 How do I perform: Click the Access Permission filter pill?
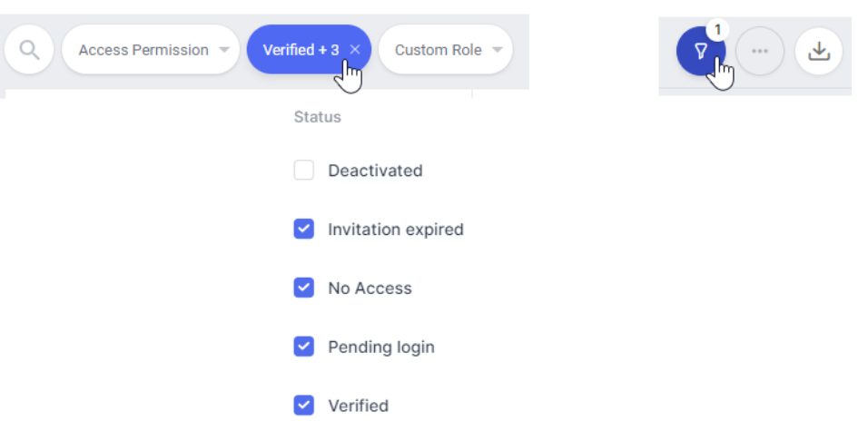click(151, 50)
